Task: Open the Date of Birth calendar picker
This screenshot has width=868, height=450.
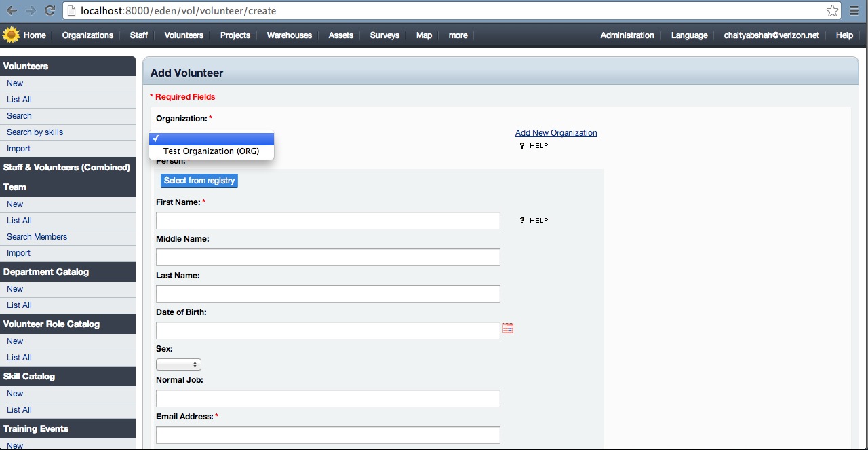Action: tap(508, 329)
